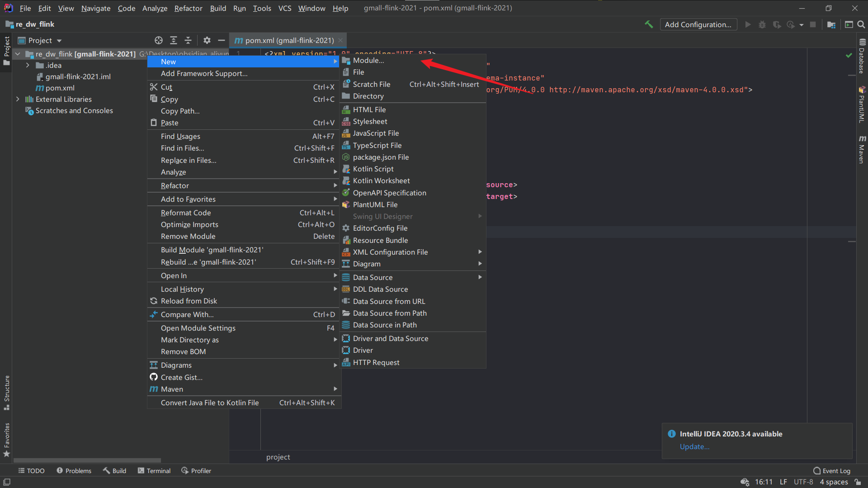Click the Collapse All icon in Project panel
The image size is (868, 488).
click(188, 40)
